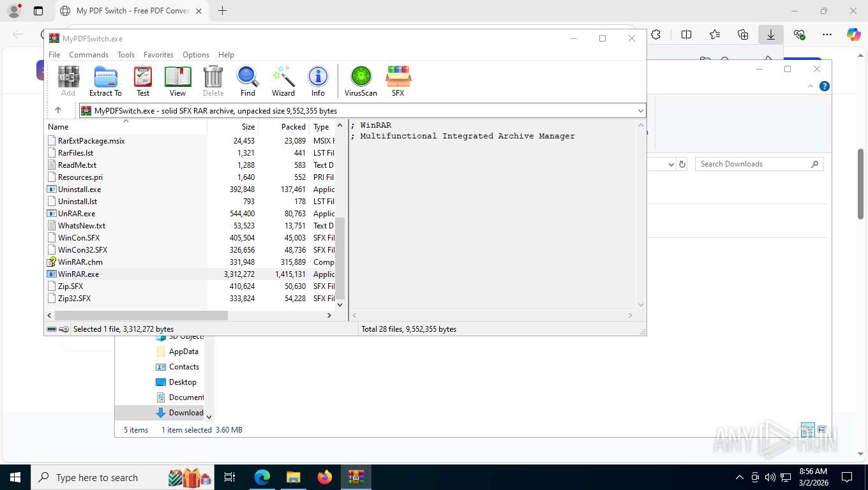This screenshot has width=868, height=490.
Task: Open Edge settings and more ellipsis
Action: click(x=827, y=34)
